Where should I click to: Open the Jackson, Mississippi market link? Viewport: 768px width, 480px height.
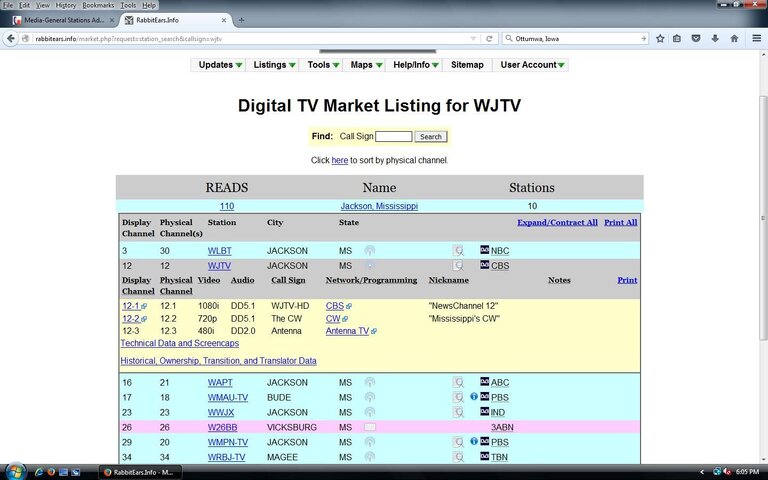(x=379, y=206)
